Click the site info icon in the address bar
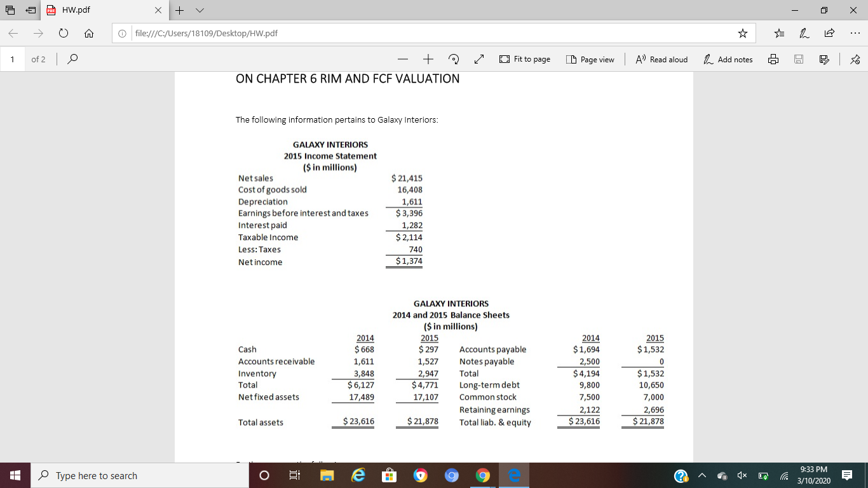This screenshot has height=488, width=868. coord(121,34)
